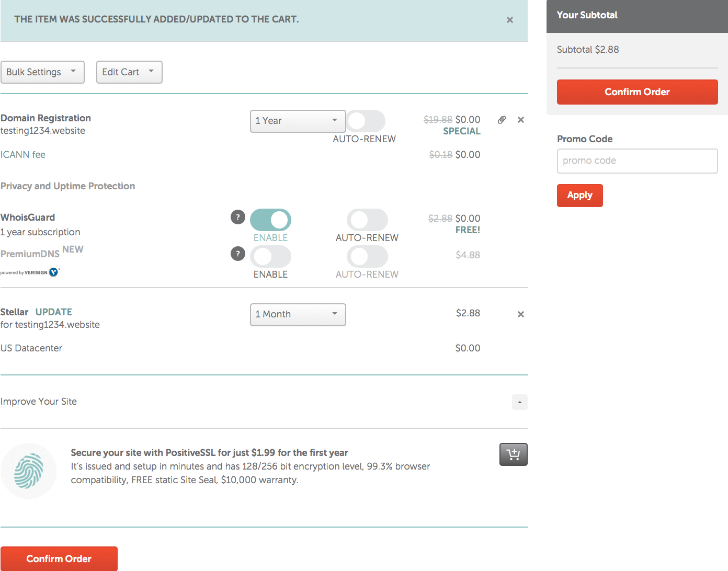
Task: Click the US Datacenter row text
Action: click(x=31, y=348)
